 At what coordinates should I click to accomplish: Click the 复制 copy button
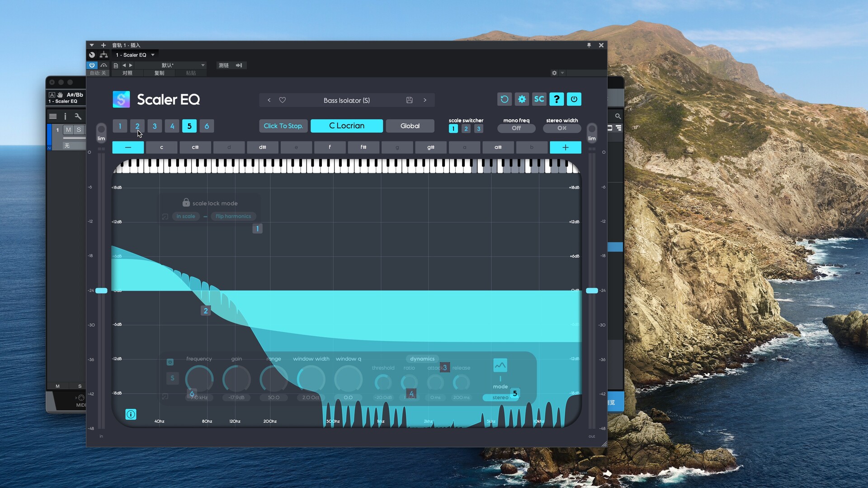tap(159, 73)
